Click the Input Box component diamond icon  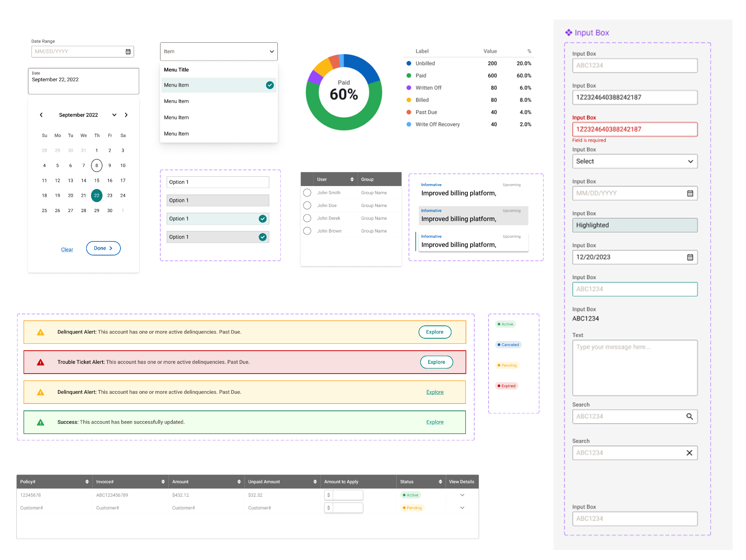569,33
